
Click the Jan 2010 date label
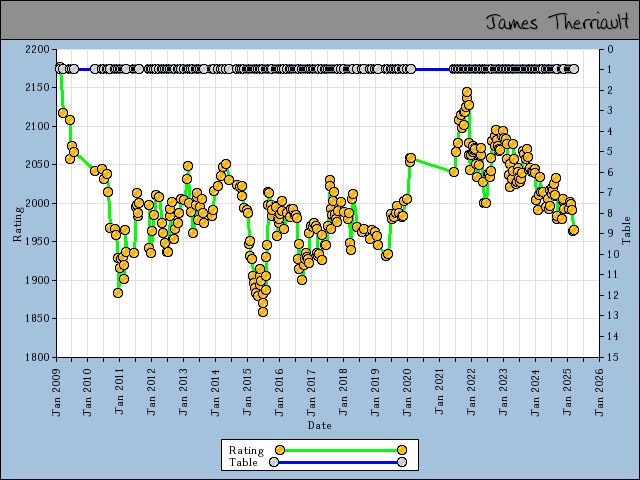[x=88, y=393]
